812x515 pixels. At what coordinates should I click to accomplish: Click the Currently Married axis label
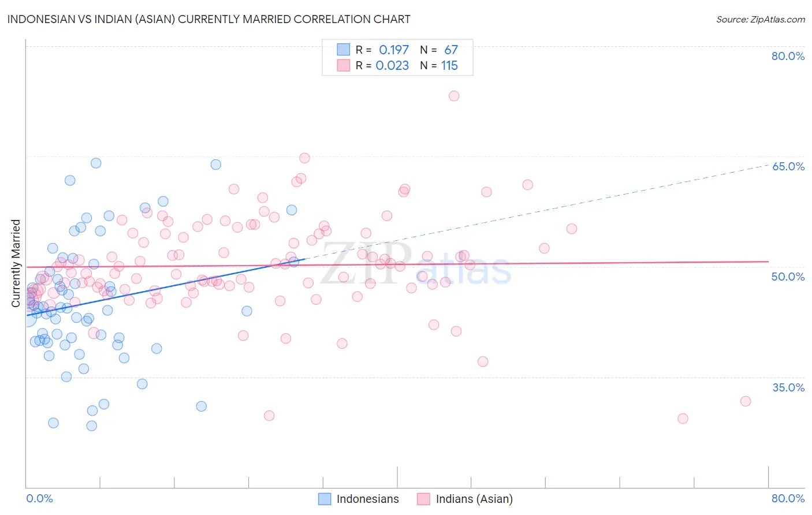coord(16,263)
